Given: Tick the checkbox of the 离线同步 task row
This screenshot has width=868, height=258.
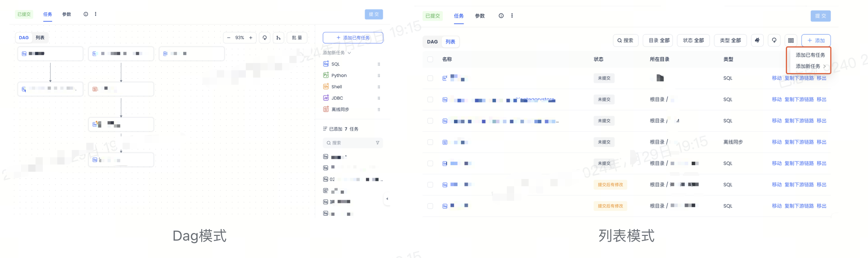Looking at the screenshot, I should pos(430,142).
